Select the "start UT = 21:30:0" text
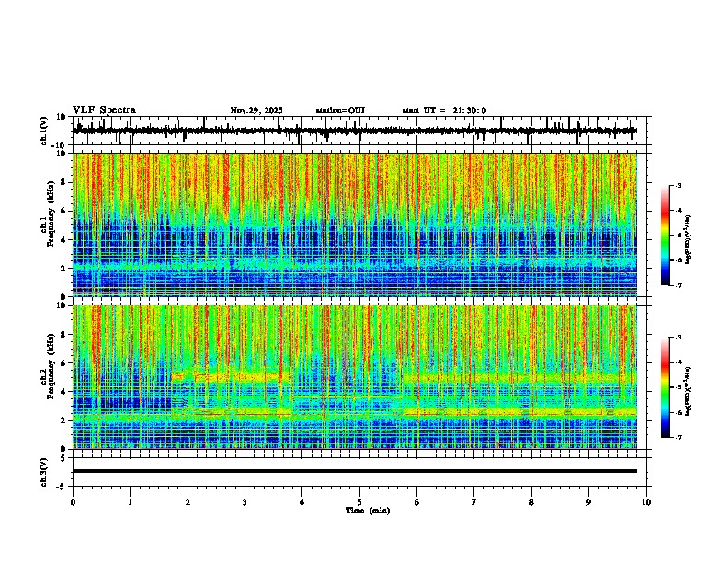This screenshot has width=728, height=563. (444, 110)
